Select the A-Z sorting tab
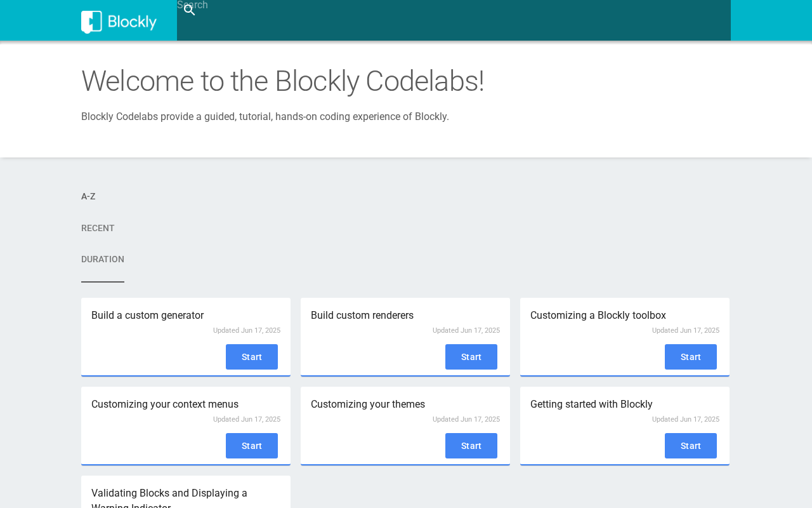 coord(88,196)
